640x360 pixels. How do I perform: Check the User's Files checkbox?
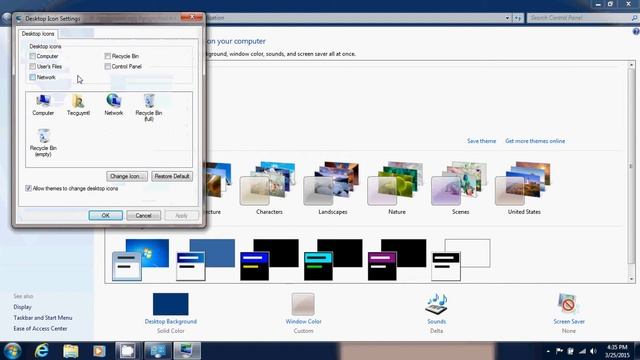33,66
